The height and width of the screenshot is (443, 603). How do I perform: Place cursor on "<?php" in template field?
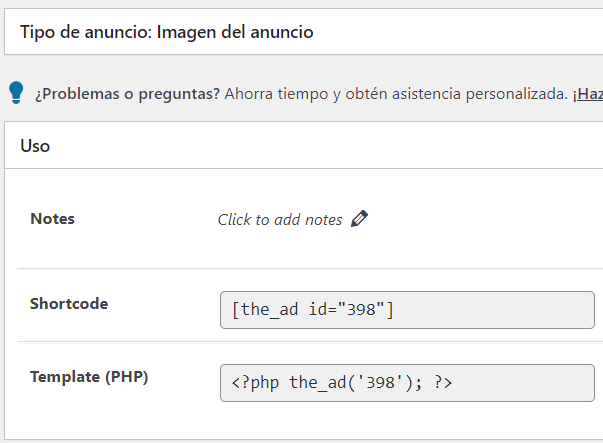pos(255,383)
